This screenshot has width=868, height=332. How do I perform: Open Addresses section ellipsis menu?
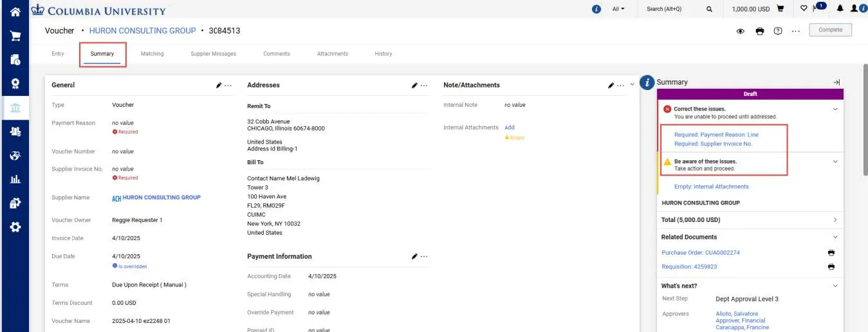423,85
